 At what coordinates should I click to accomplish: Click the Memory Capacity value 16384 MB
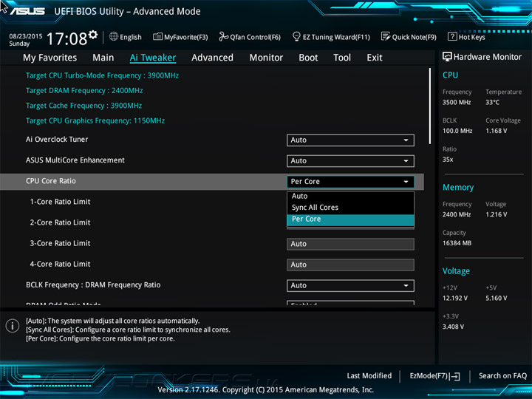point(457,243)
